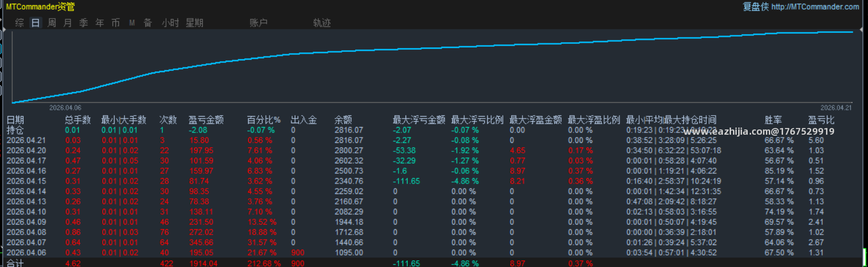Click the 复盘侠 label beside the link
The image size is (868, 267).
tap(756, 7)
